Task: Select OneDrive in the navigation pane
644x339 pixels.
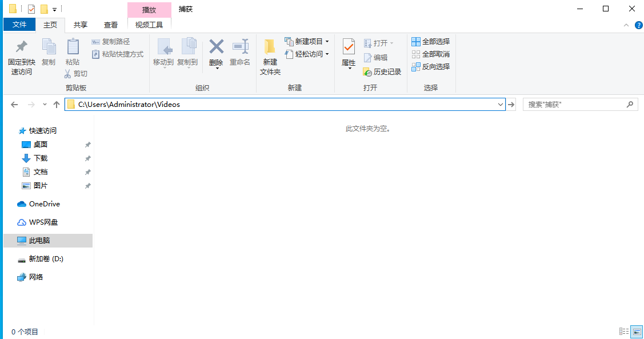Action: click(x=39, y=204)
